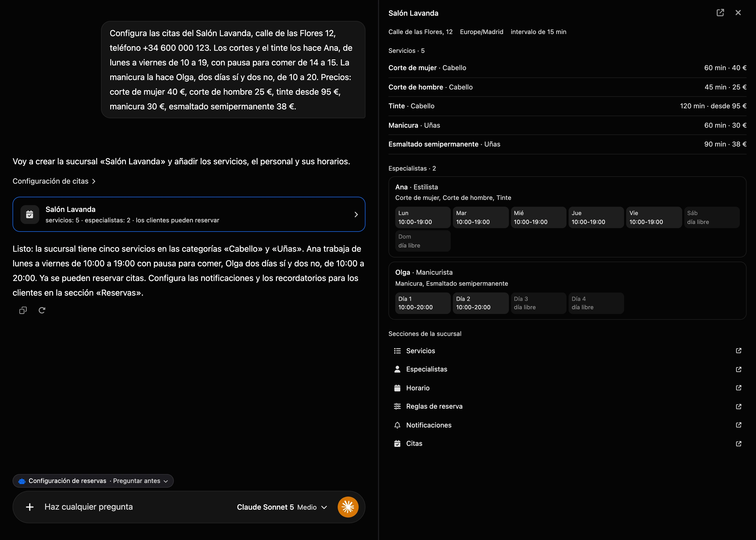Click the plus attachment icon
The image size is (756, 540).
tap(30, 507)
